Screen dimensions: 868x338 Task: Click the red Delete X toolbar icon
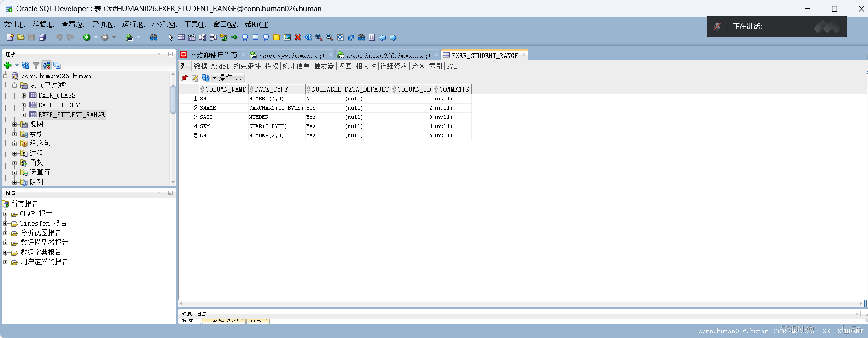pos(298,37)
